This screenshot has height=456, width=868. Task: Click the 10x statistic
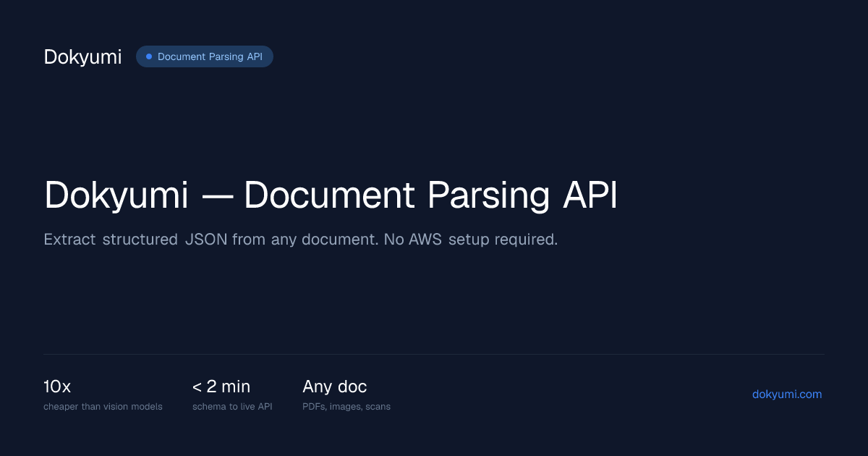[x=57, y=387]
